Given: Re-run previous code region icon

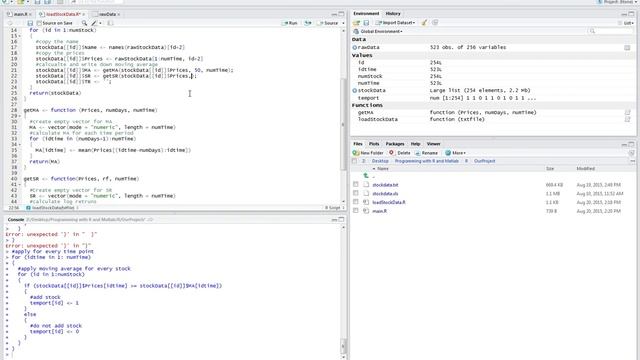Looking at the screenshot, I should tap(308, 23).
